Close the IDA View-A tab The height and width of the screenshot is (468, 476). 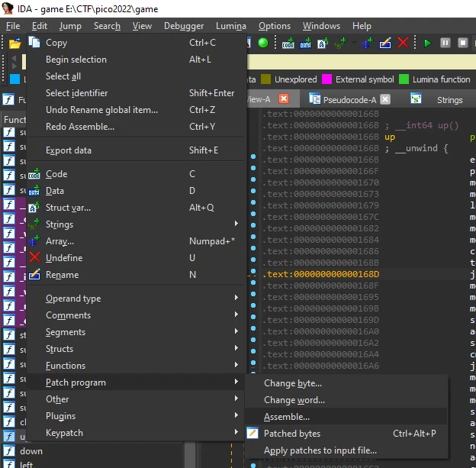coord(284,98)
